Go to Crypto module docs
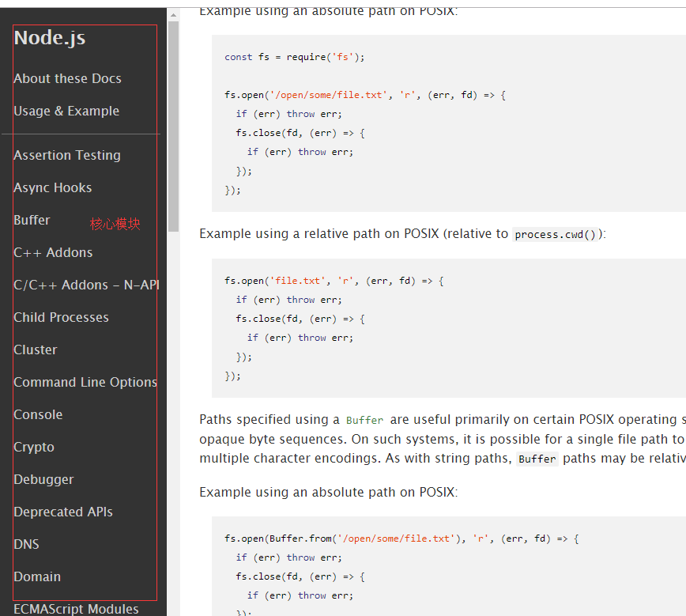Viewport: 686px width, 616px height. coord(34,447)
